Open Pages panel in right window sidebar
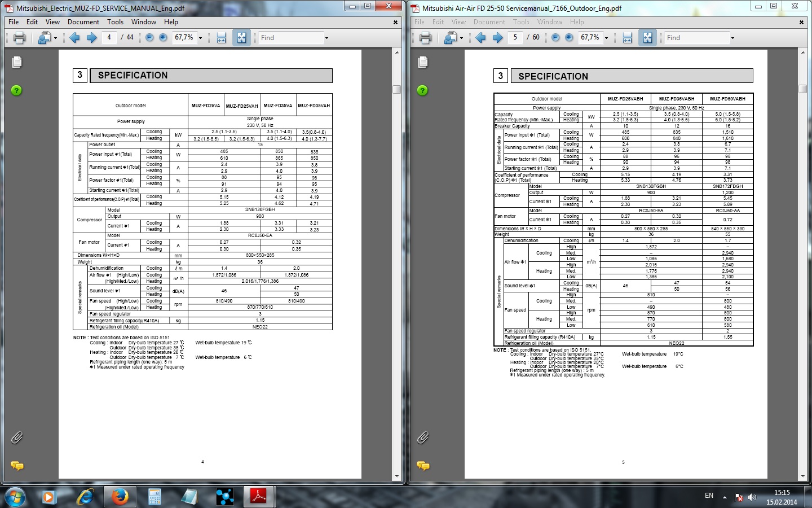 [423, 62]
